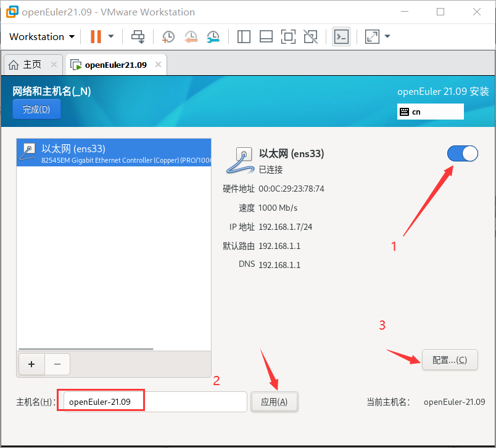Toggle the thumbnail bar view

266,36
